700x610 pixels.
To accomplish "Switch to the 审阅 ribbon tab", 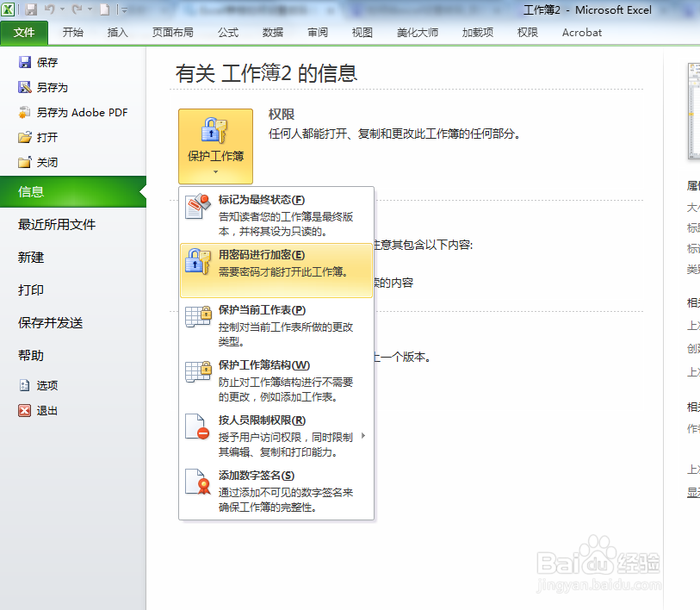I will pyautogui.click(x=318, y=33).
